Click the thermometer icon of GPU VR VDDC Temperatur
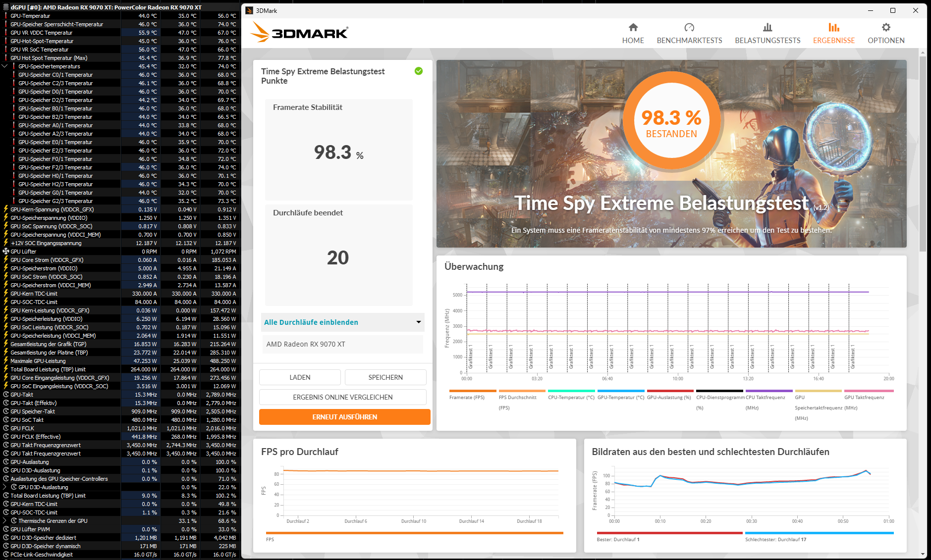Screen dimensions: 931x560 6,33
